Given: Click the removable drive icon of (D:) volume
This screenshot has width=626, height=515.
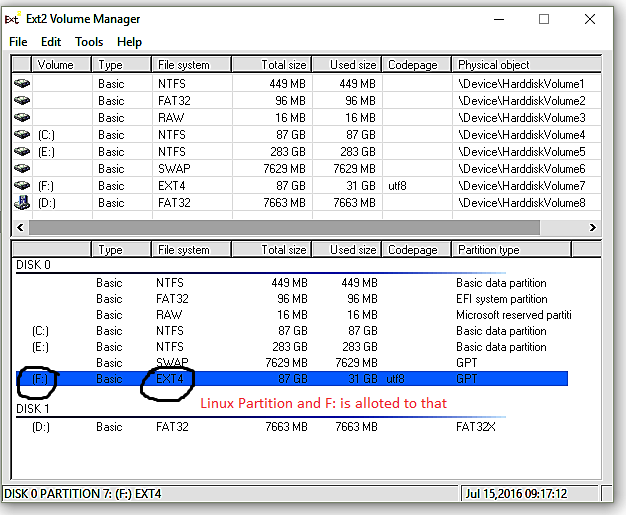Looking at the screenshot, I should (22, 202).
